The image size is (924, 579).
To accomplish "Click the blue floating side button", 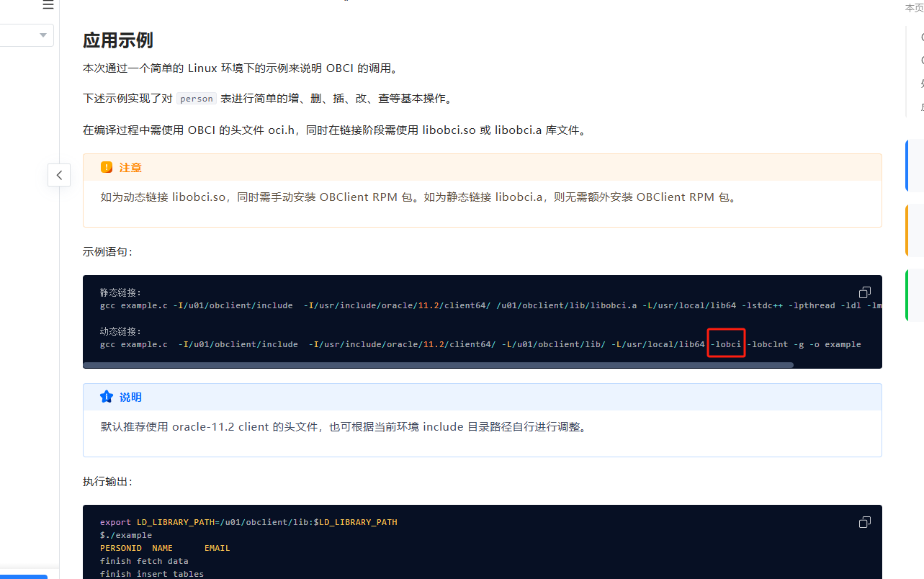I will (915, 166).
